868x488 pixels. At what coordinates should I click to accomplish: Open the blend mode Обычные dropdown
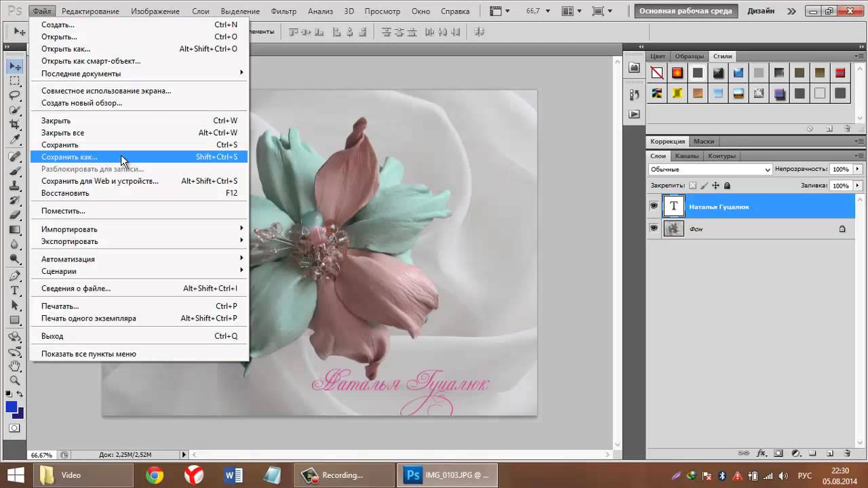[710, 169]
